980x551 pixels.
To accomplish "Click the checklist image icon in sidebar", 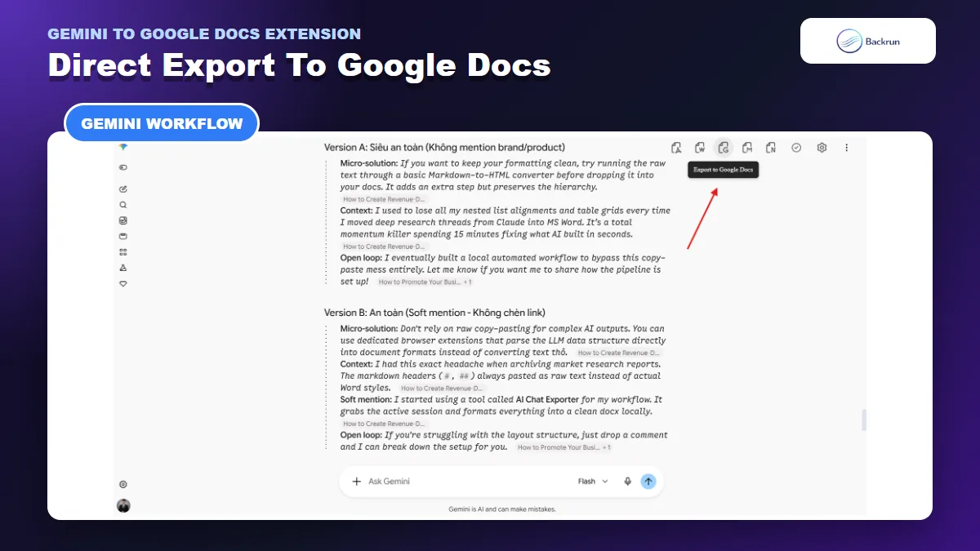I will (123, 220).
